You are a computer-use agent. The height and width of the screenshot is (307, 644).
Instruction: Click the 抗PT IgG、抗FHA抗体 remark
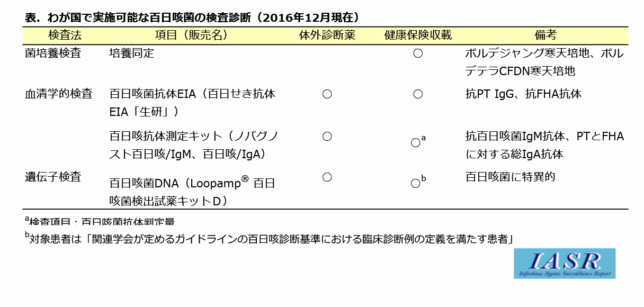pyautogui.click(x=523, y=94)
